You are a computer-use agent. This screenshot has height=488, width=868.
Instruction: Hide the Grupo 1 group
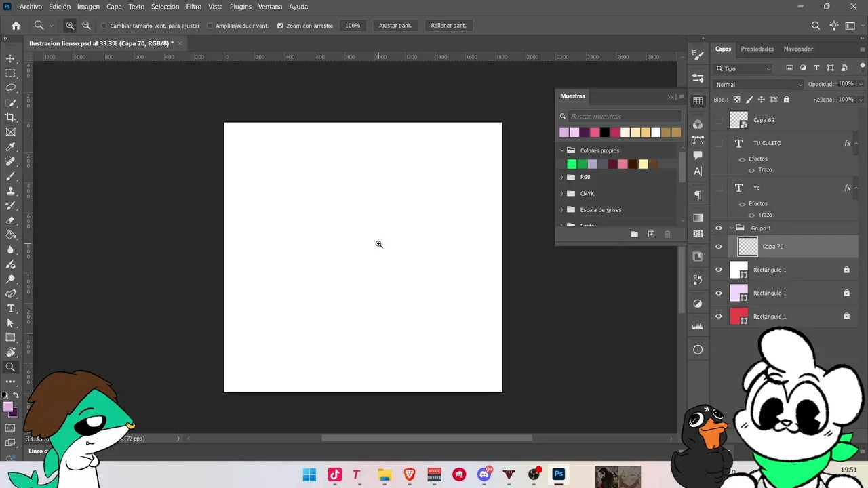coord(719,228)
